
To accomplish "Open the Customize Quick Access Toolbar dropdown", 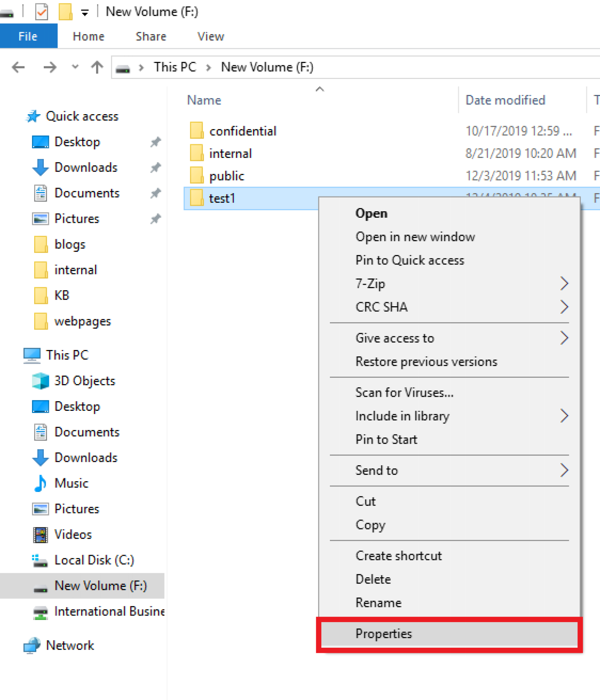I will (84, 11).
